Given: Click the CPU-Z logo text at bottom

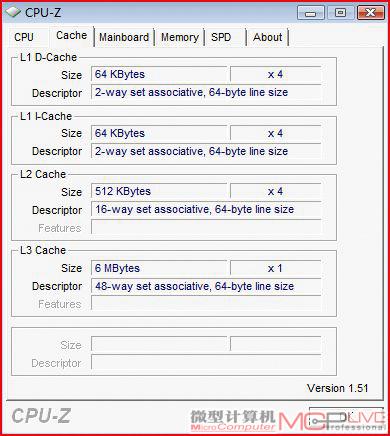Looking at the screenshot, I should pos(42,416).
